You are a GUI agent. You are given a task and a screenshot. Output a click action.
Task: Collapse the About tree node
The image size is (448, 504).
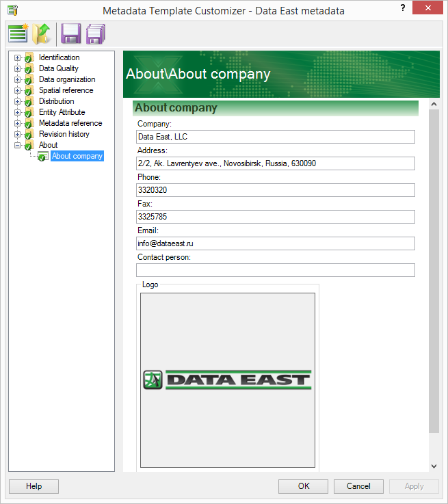click(18, 145)
